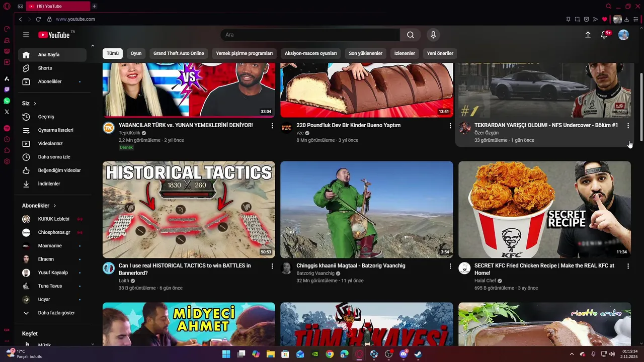Open the KFC SECRET RECIPE thumbnail
Viewport: 644px width, 362px height.
(x=544, y=210)
